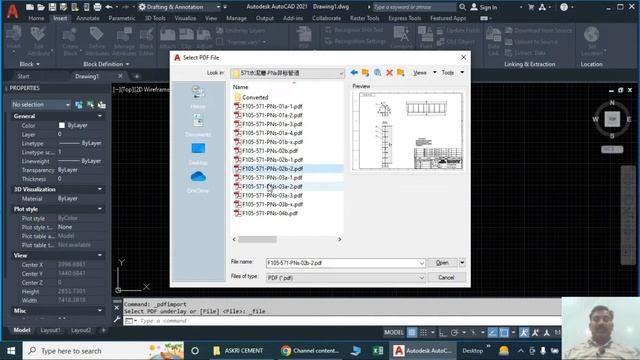Screen dimensions: 640x360
Task: Toggle grid display in status bar
Action: point(412,333)
